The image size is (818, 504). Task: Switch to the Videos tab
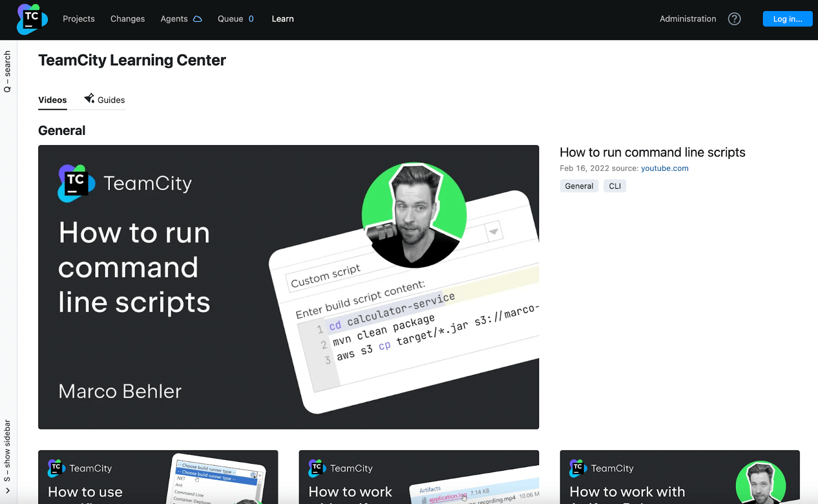53,100
